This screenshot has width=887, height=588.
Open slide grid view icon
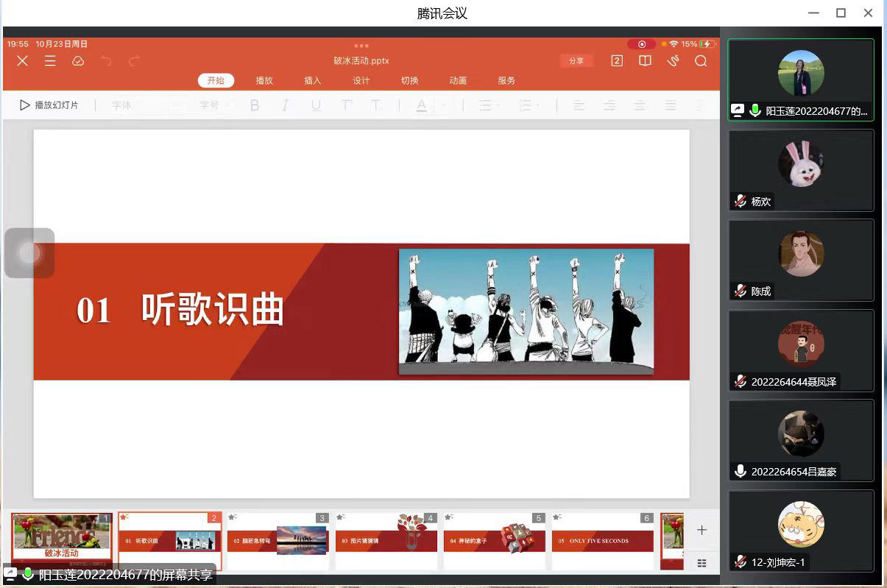pyautogui.click(x=702, y=563)
